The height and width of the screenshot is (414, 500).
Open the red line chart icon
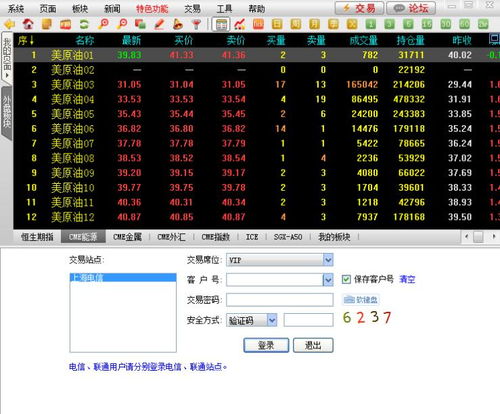[x=240, y=24]
